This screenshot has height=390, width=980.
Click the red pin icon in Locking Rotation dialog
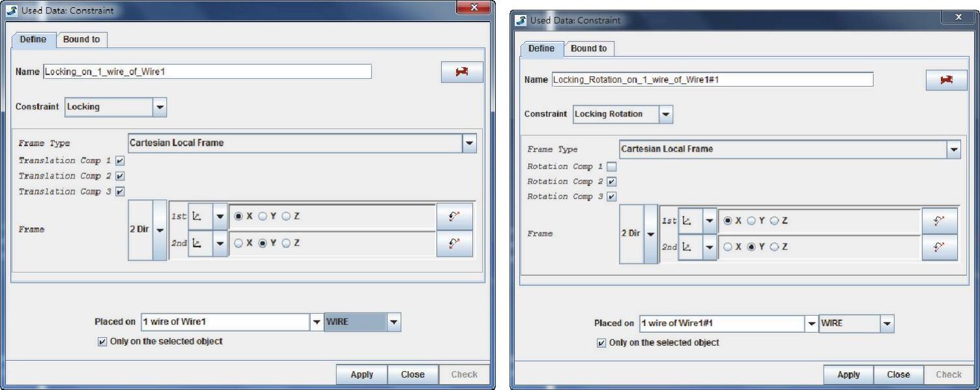click(946, 79)
